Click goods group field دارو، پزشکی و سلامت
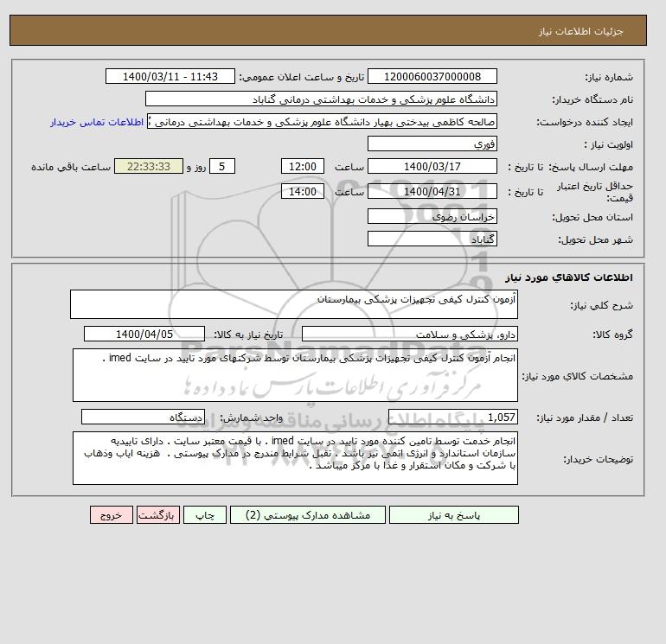This screenshot has height=644, width=666. coord(409,334)
